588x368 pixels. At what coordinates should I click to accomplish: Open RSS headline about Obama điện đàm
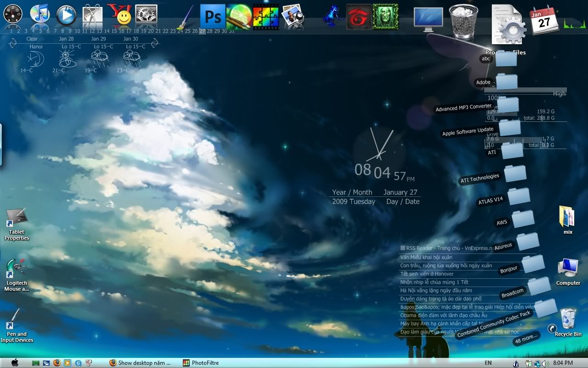click(443, 316)
